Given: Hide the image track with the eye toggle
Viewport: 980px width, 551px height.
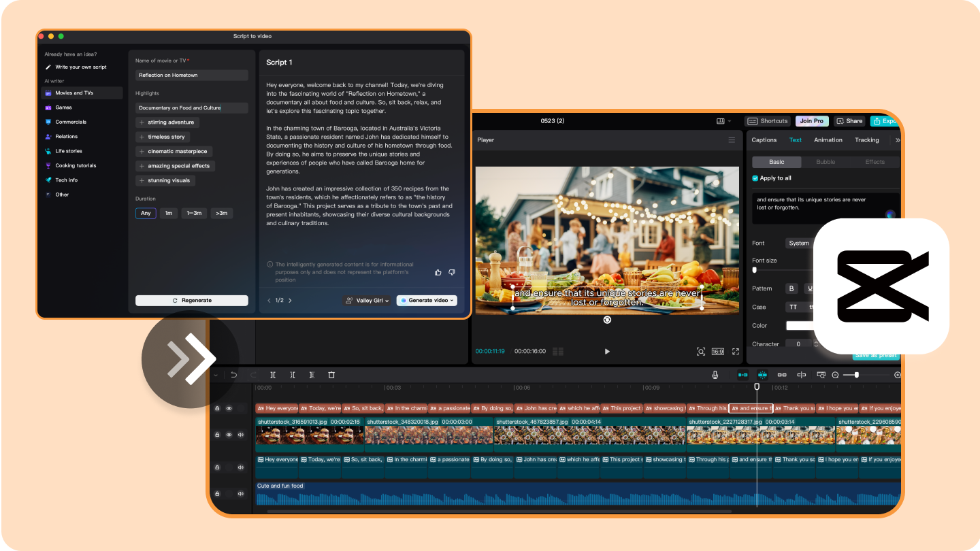Looking at the screenshot, I should click(x=230, y=434).
